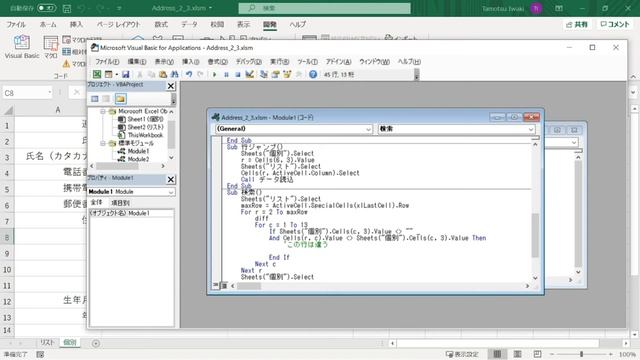The height and width of the screenshot is (360, 640).
Task: Open Find with the binoculars icon
Action: click(175, 74)
